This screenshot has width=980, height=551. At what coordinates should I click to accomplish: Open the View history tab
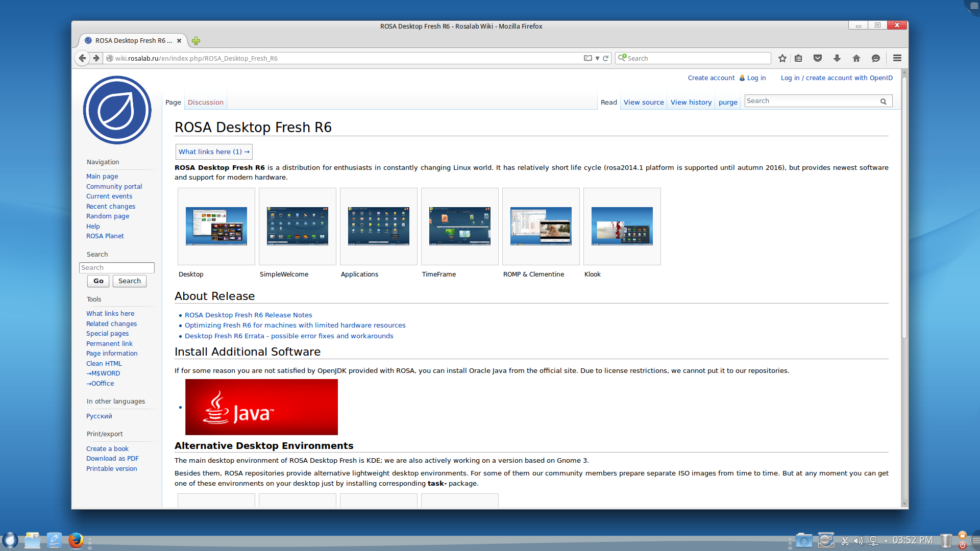pos(691,103)
